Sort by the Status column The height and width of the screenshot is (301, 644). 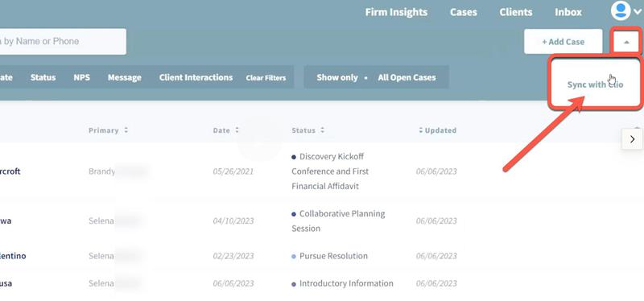(308, 130)
